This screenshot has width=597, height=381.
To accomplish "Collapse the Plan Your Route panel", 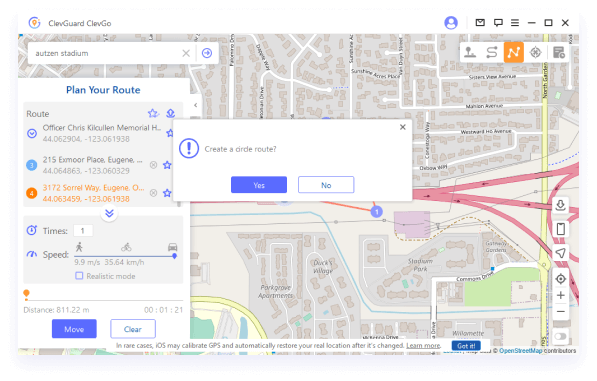I will click(195, 105).
